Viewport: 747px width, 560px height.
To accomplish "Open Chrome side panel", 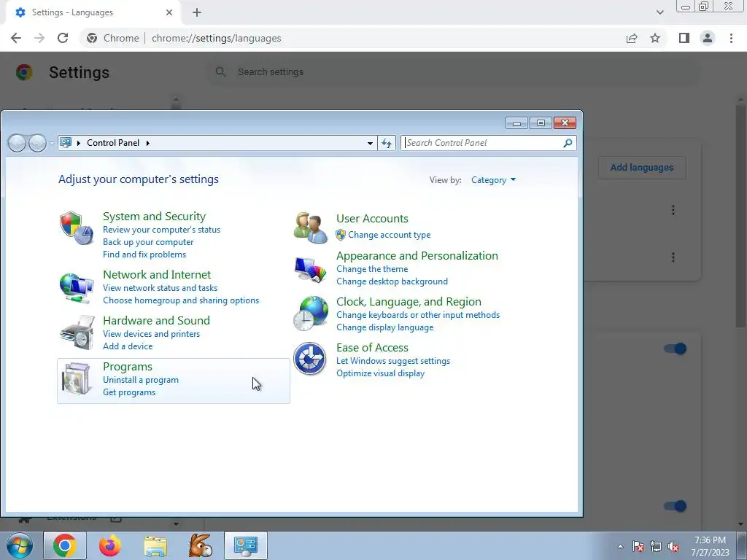I will pyautogui.click(x=684, y=38).
